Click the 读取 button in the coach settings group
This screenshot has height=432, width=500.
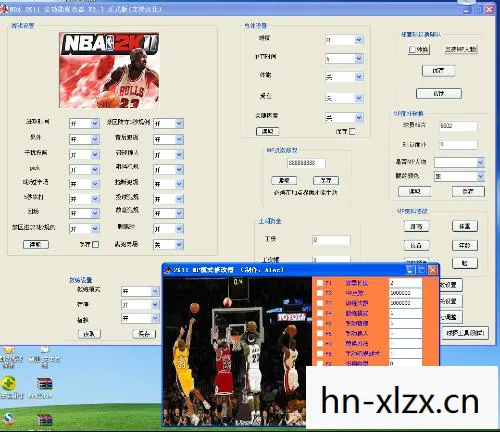click(x=89, y=334)
